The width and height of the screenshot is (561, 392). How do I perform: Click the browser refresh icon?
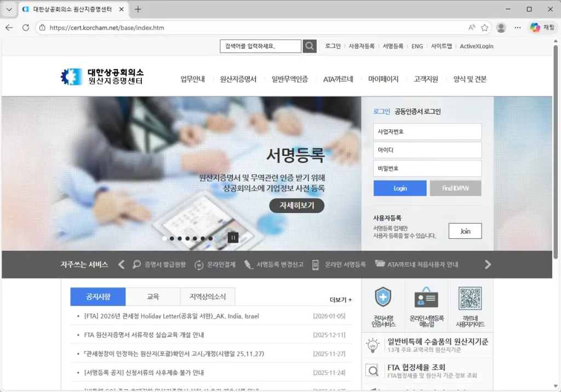pyautogui.click(x=26, y=27)
